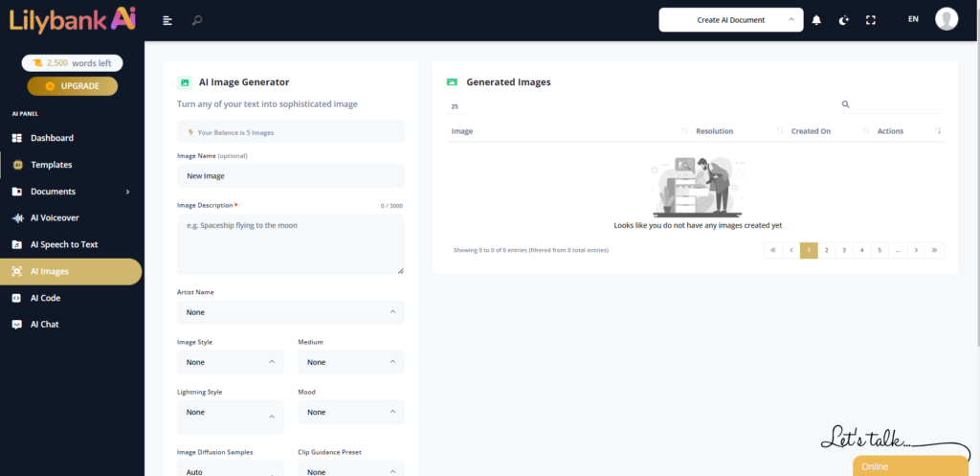
Task: Click the AI Chat bubble icon
Action: pos(17,325)
